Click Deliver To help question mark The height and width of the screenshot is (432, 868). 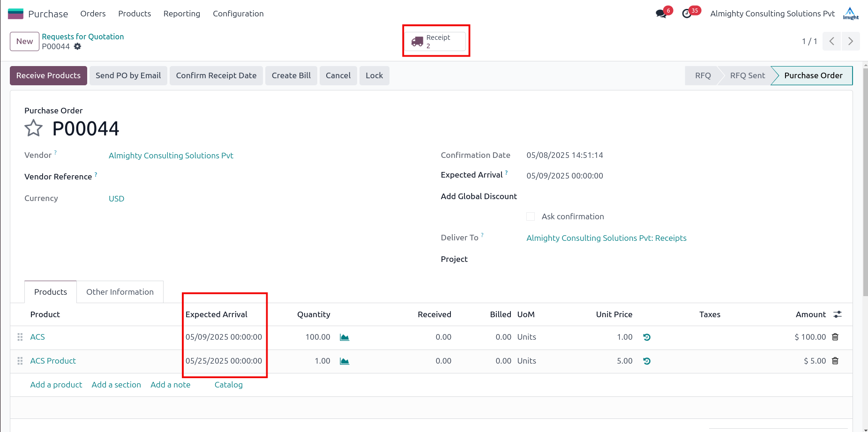[482, 235]
